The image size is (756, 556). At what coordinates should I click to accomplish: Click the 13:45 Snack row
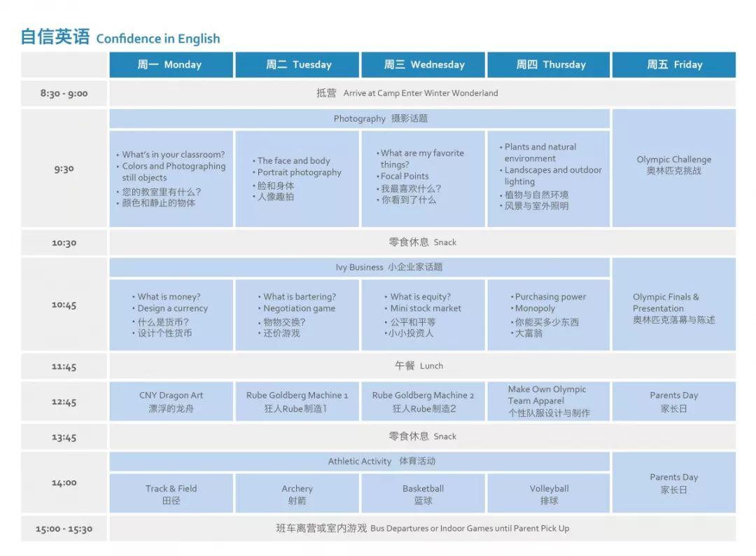pos(422,437)
